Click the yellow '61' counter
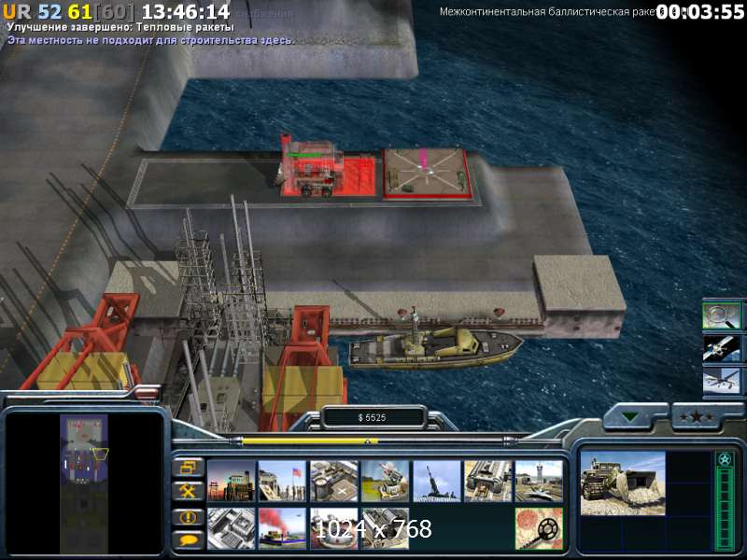The height and width of the screenshot is (560, 747). click(x=79, y=11)
